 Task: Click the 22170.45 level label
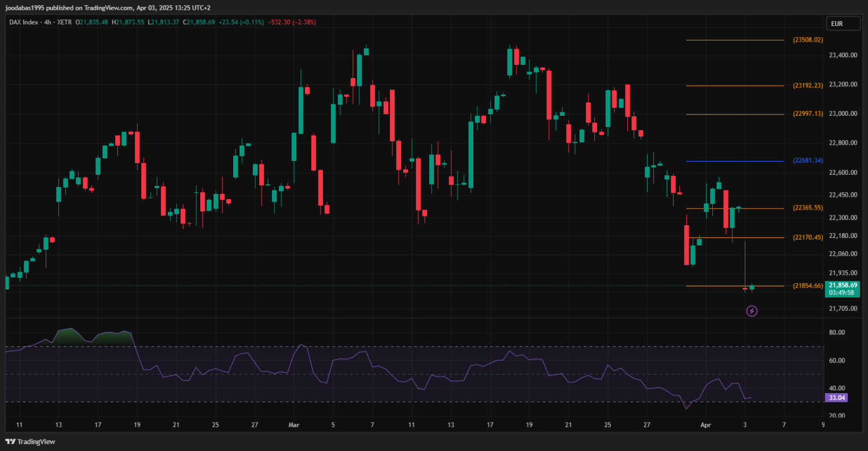[808, 237]
